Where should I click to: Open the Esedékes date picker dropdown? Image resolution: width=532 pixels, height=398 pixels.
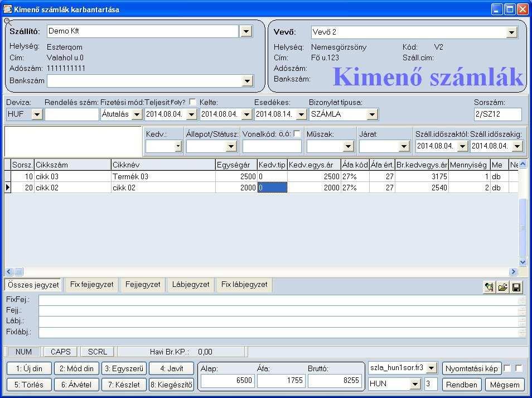[x=301, y=114]
